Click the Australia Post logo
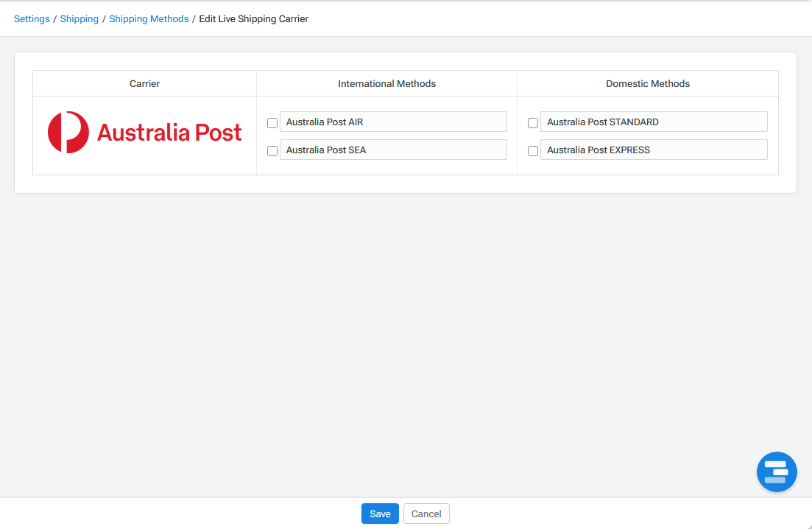Screen dimensions: 812x529 [x=144, y=132]
